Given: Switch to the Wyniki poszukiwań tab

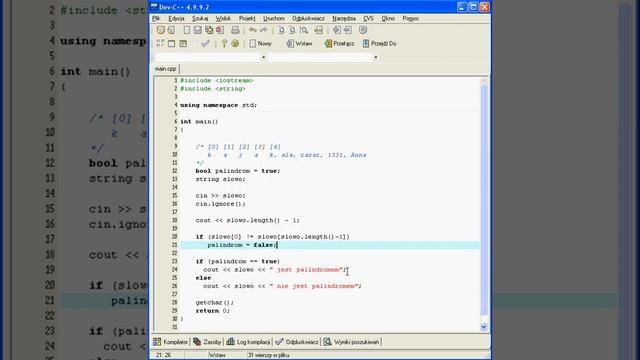Looking at the screenshot, I should [352, 342].
